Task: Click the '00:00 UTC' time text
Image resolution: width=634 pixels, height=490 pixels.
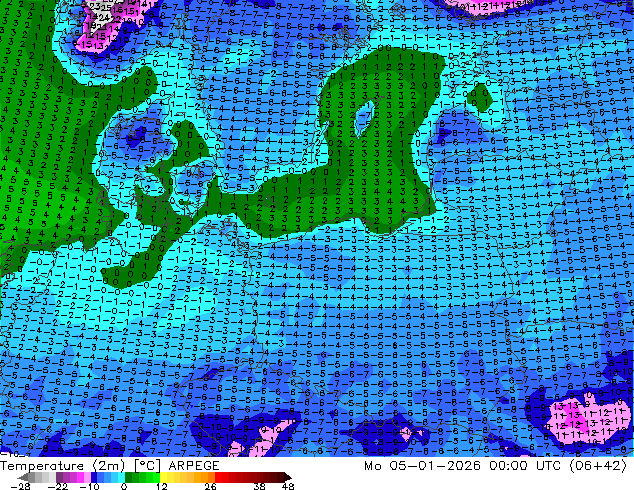Action: click(525, 466)
